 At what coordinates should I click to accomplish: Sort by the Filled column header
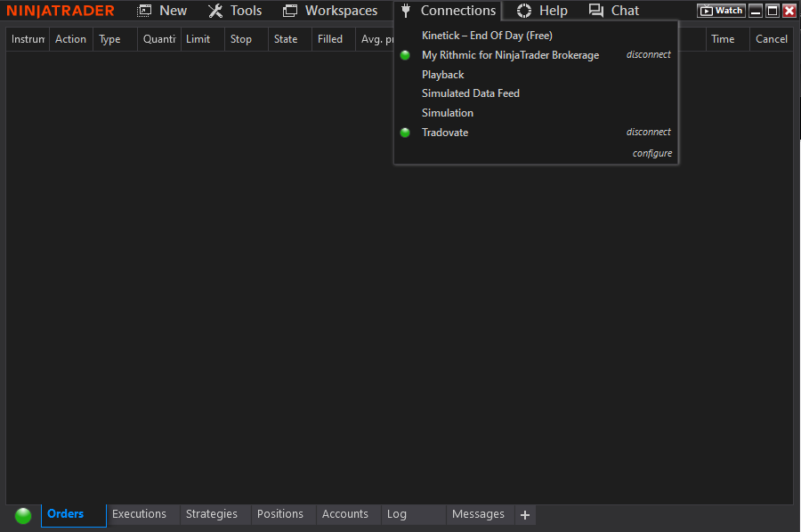coord(334,39)
